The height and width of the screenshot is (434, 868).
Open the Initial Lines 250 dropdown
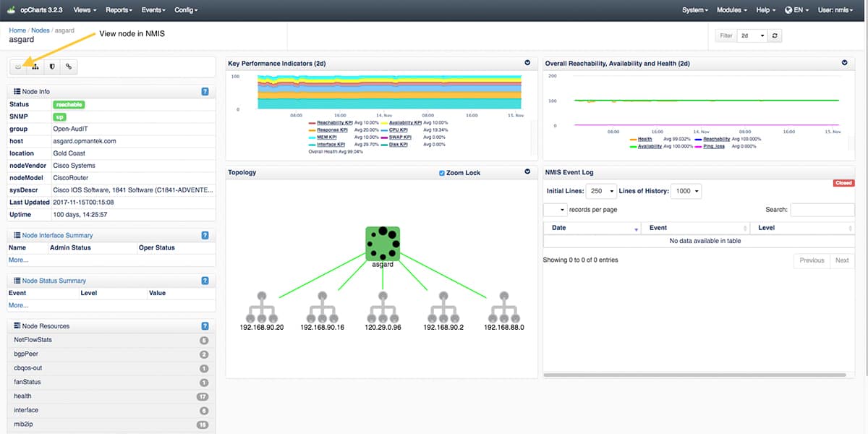pos(602,192)
